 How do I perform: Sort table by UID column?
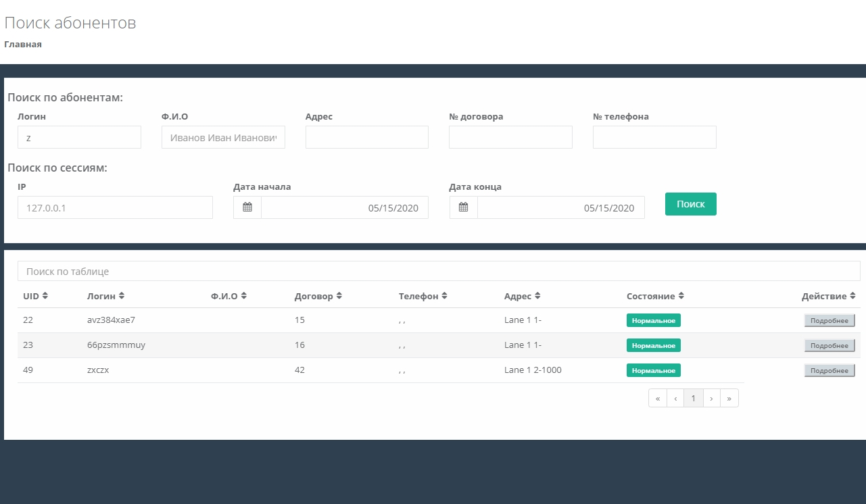(x=35, y=296)
